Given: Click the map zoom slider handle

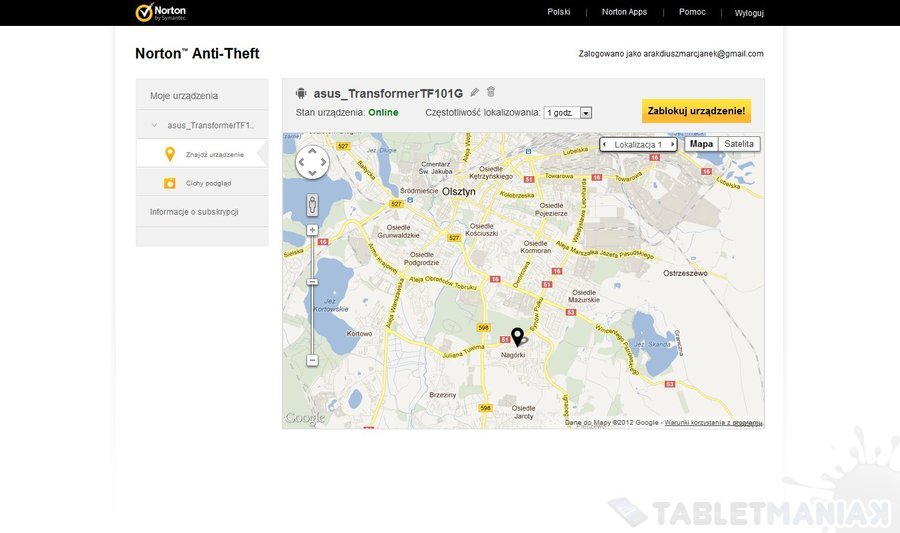Looking at the screenshot, I should coord(312,282).
